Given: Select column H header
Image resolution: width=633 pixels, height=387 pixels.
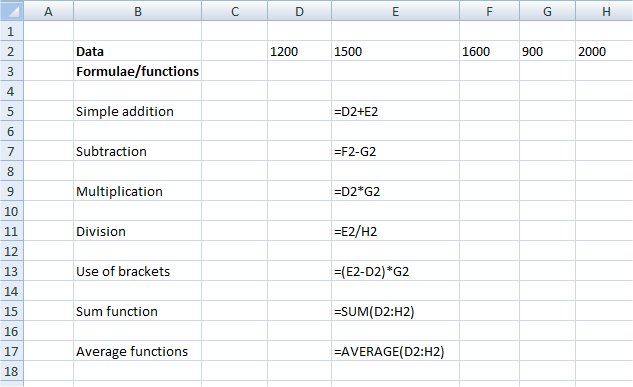Looking at the screenshot, I should point(604,11).
